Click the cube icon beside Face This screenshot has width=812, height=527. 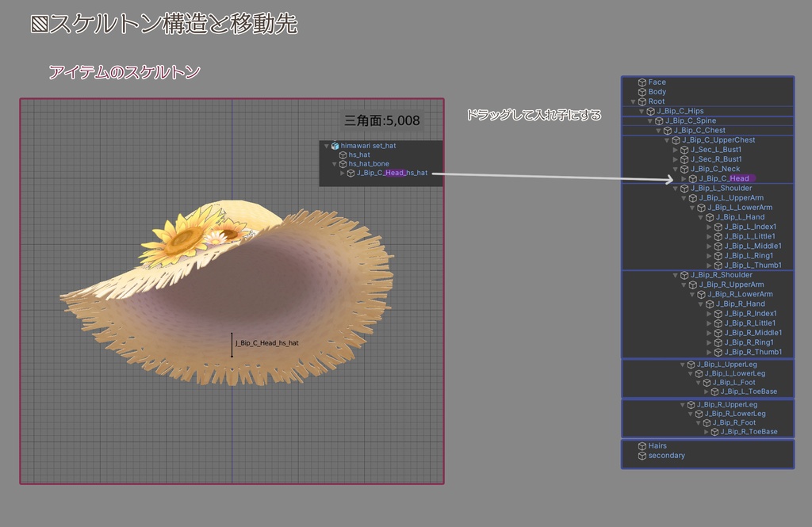(642, 82)
